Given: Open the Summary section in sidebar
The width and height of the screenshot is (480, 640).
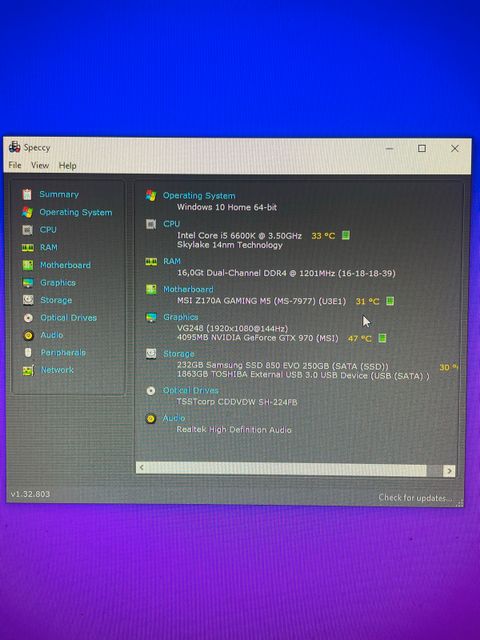Looking at the screenshot, I should [59, 194].
